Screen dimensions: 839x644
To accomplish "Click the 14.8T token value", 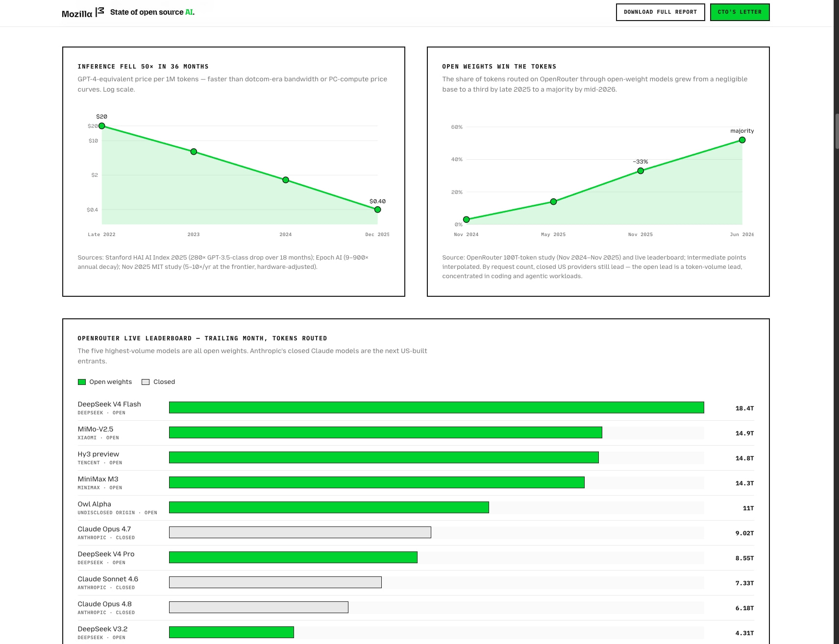I will pos(744,458).
